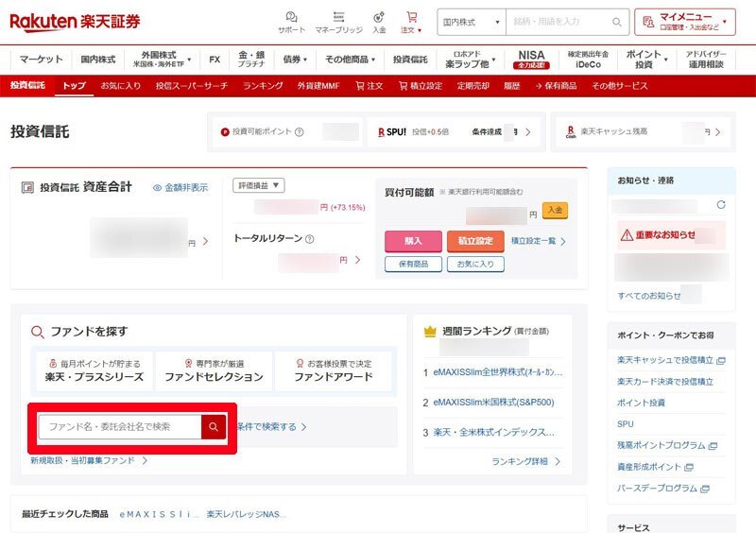Expand the 金・銀・プラチナ menu
The height and width of the screenshot is (533, 756).
250,60
